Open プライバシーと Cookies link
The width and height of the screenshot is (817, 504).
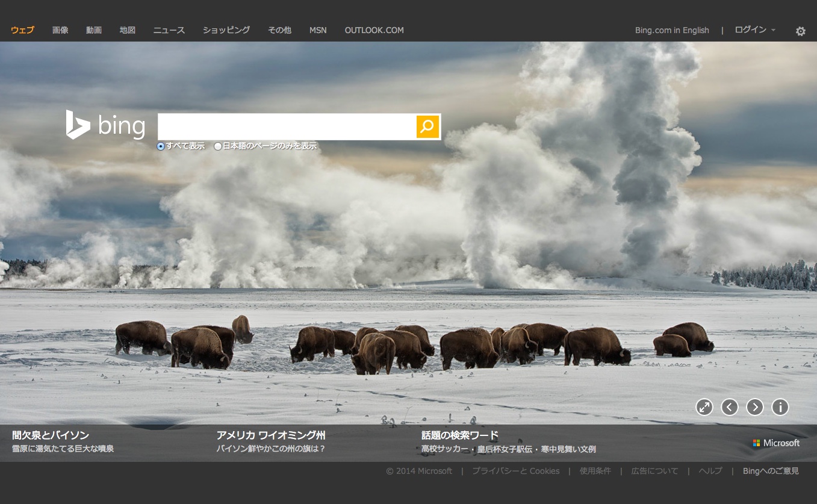(515, 471)
